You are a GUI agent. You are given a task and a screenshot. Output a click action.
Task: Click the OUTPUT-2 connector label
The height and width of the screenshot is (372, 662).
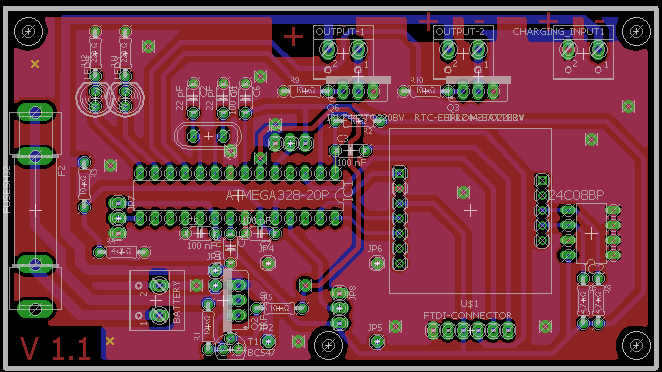pyautogui.click(x=460, y=32)
